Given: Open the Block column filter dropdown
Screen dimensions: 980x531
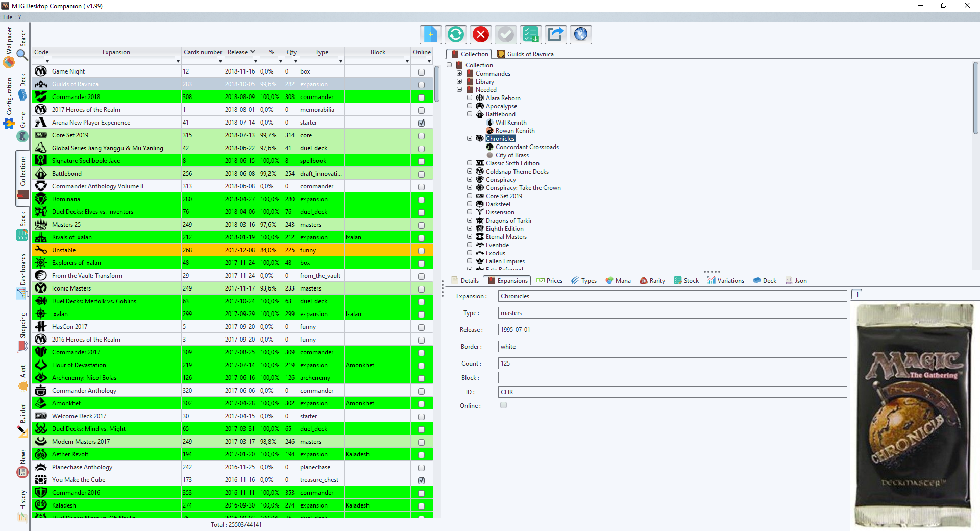Looking at the screenshot, I should (x=407, y=61).
